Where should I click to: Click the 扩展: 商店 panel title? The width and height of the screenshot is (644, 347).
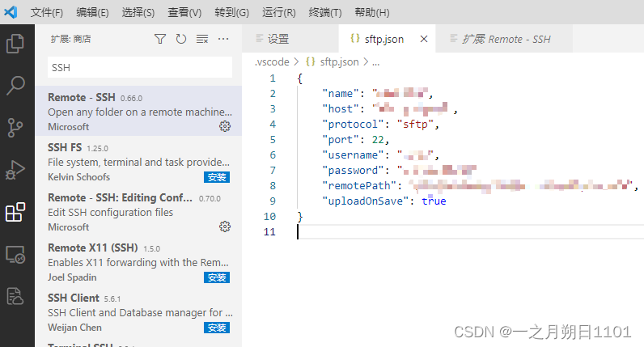pyautogui.click(x=70, y=39)
